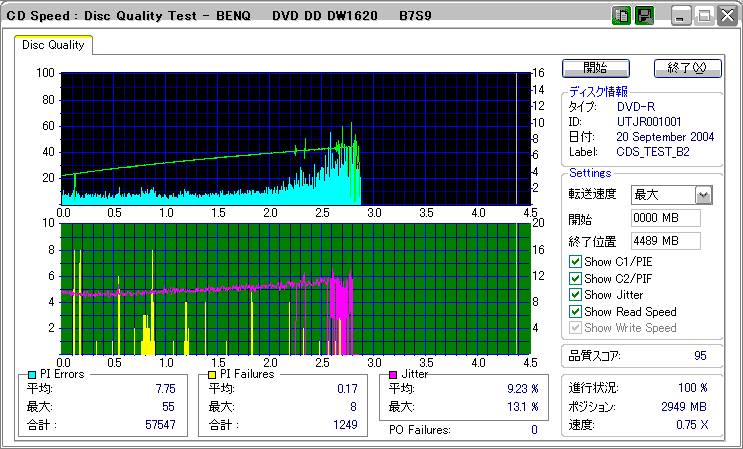
Task: Click the 終了位置 end position field
Action: point(665,241)
